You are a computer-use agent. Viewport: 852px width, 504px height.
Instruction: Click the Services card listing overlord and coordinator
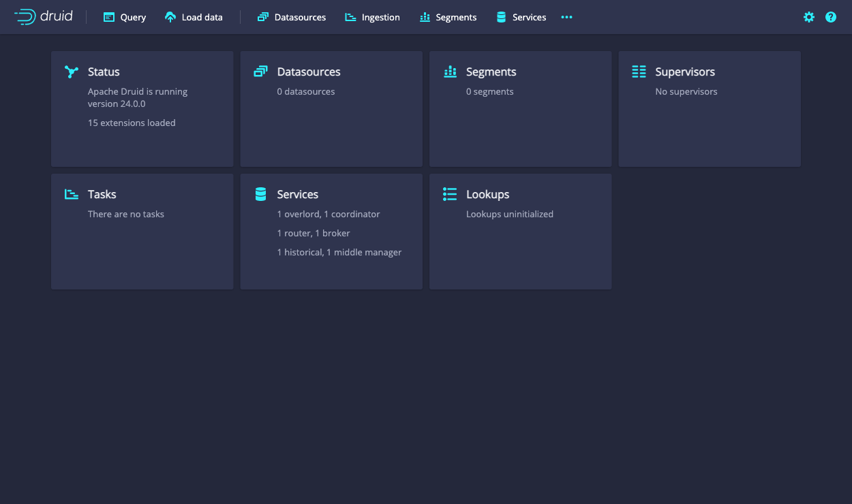331,232
